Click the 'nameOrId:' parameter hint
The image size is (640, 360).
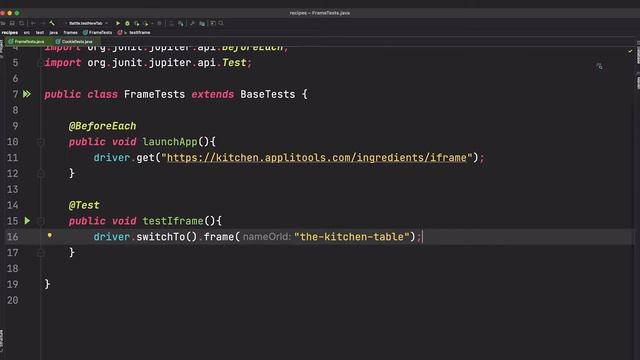click(x=267, y=237)
